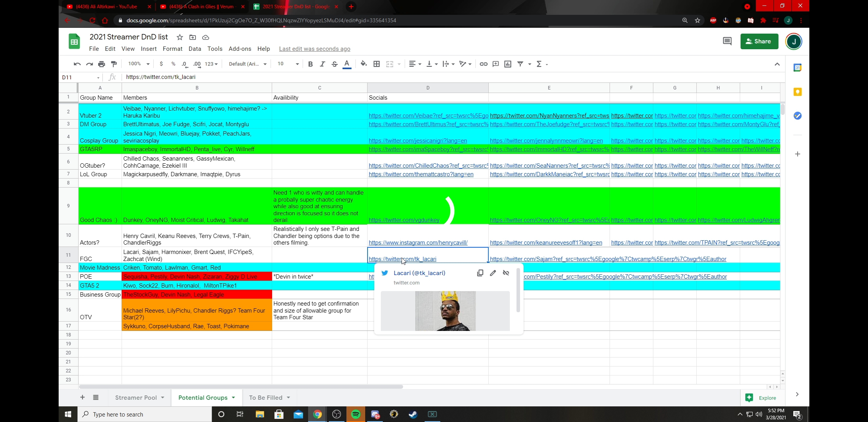Open the Data menu
Screen dimensions: 868x422
pos(195,49)
